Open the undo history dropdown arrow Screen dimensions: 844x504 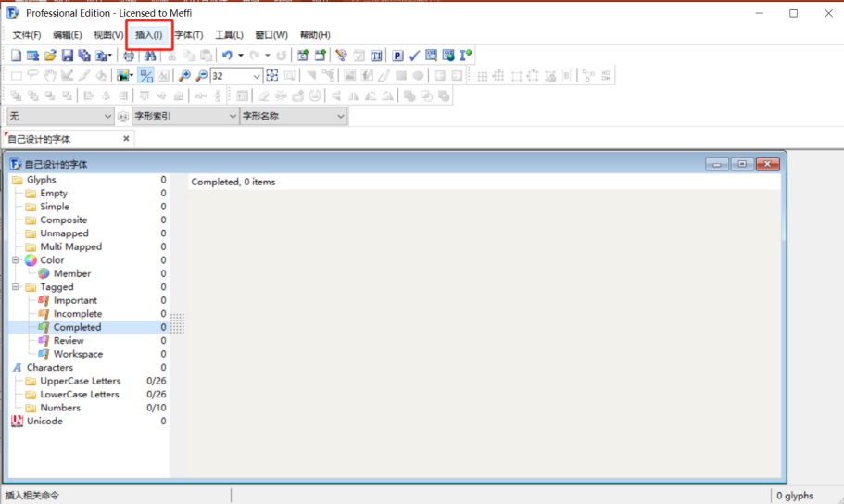(x=241, y=55)
